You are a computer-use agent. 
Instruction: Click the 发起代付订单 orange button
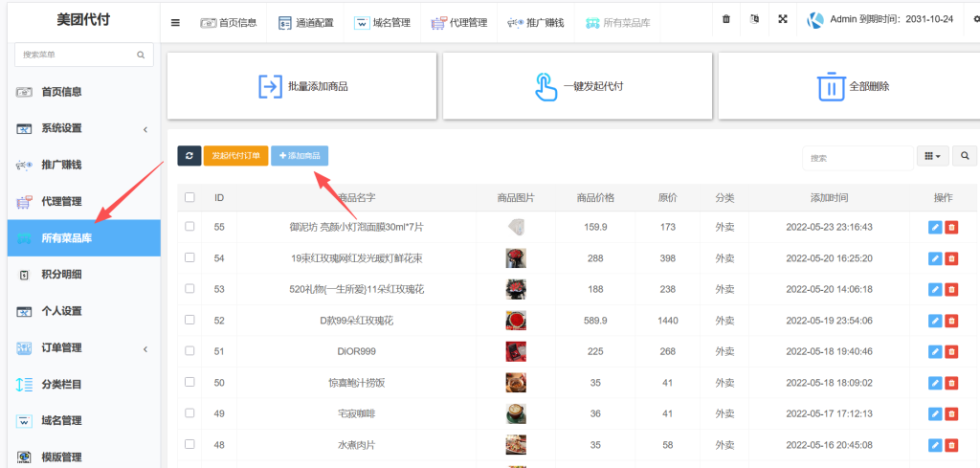point(236,156)
